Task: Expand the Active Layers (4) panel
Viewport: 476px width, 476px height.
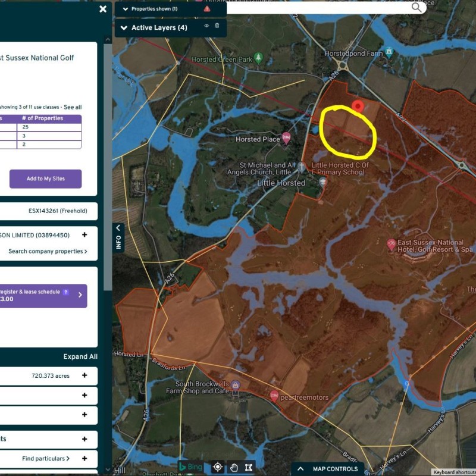Action: pos(124,27)
